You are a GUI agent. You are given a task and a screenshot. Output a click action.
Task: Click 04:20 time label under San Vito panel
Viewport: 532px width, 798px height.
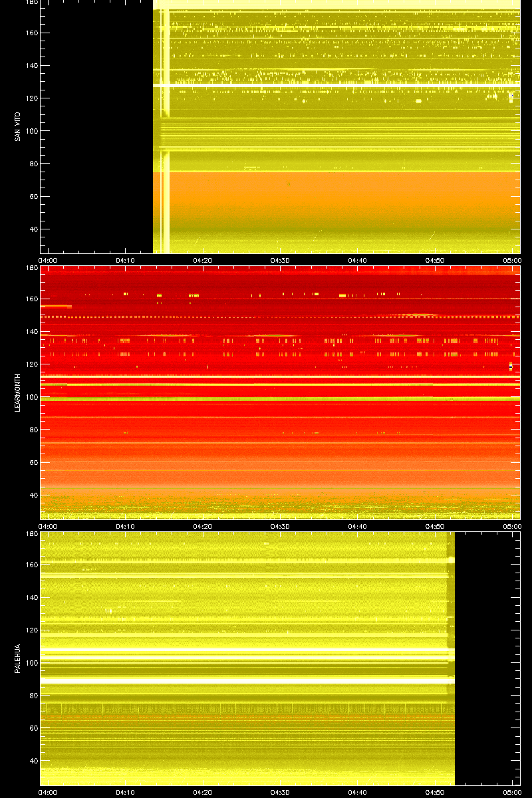point(203,260)
